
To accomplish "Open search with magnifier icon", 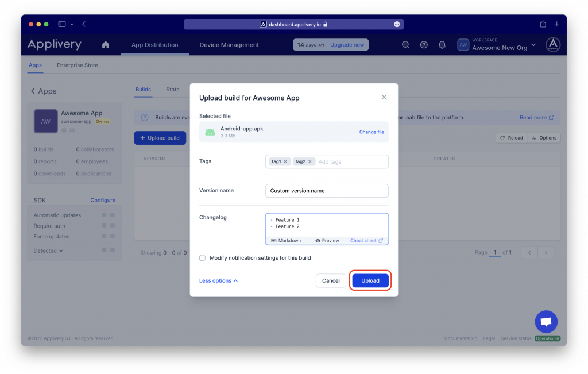I will (405, 45).
